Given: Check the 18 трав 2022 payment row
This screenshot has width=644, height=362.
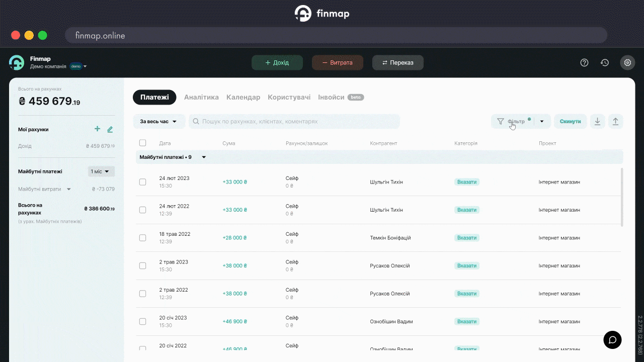Looking at the screenshot, I should [142, 238].
